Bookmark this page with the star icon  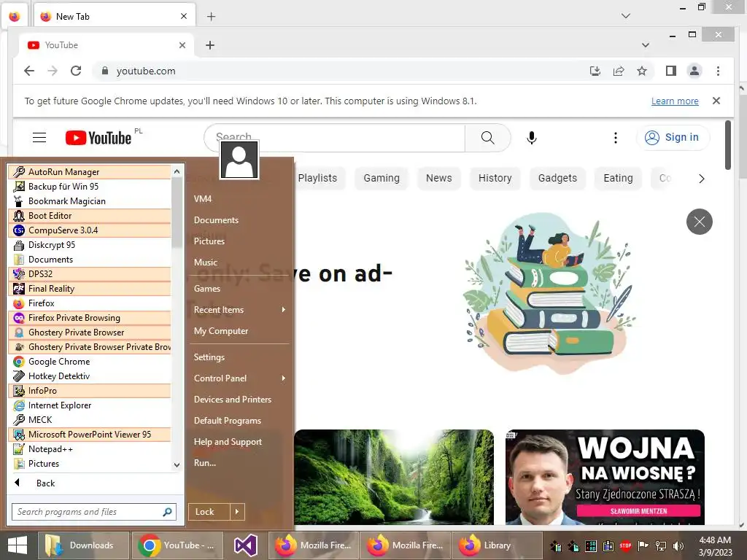click(642, 71)
